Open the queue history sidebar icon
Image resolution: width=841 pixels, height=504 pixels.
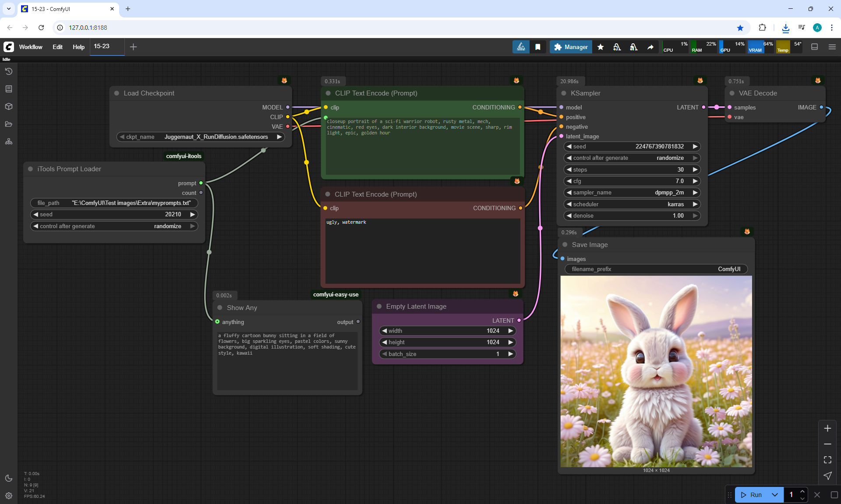[x=9, y=71]
